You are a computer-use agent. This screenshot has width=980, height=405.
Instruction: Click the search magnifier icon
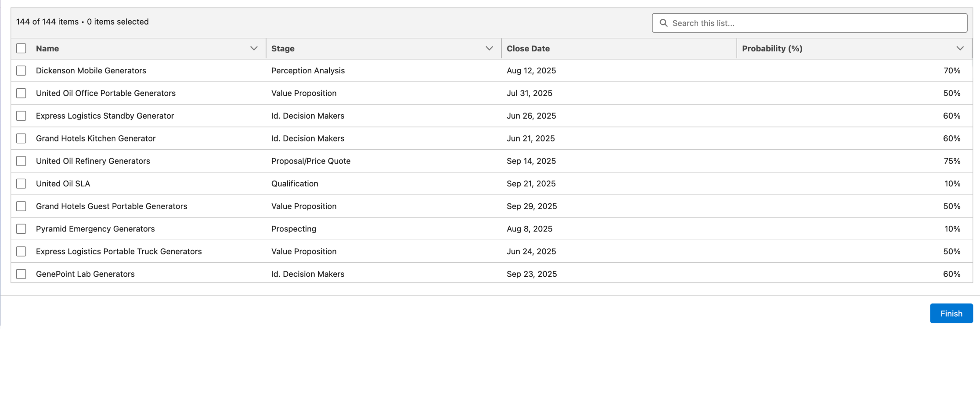pyautogui.click(x=663, y=23)
